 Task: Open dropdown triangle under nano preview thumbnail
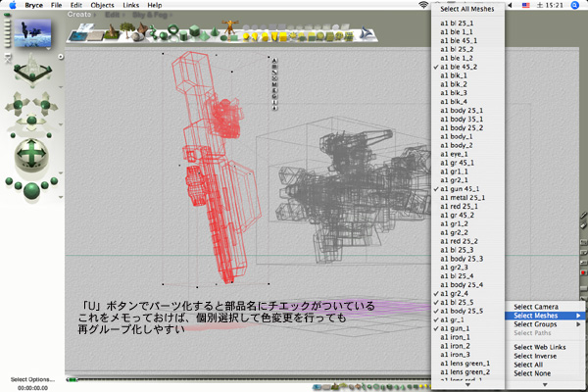[x=48, y=49]
